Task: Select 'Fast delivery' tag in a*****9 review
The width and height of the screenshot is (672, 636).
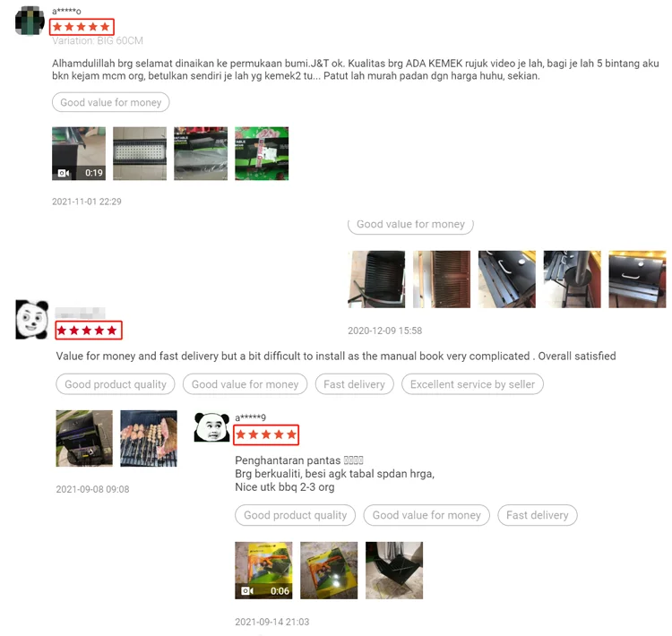Action: pyautogui.click(x=538, y=515)
